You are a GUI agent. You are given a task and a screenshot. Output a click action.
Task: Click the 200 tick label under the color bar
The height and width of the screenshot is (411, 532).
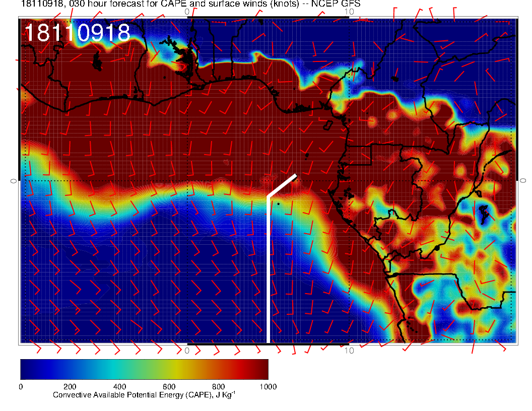(x=70, y=387)
